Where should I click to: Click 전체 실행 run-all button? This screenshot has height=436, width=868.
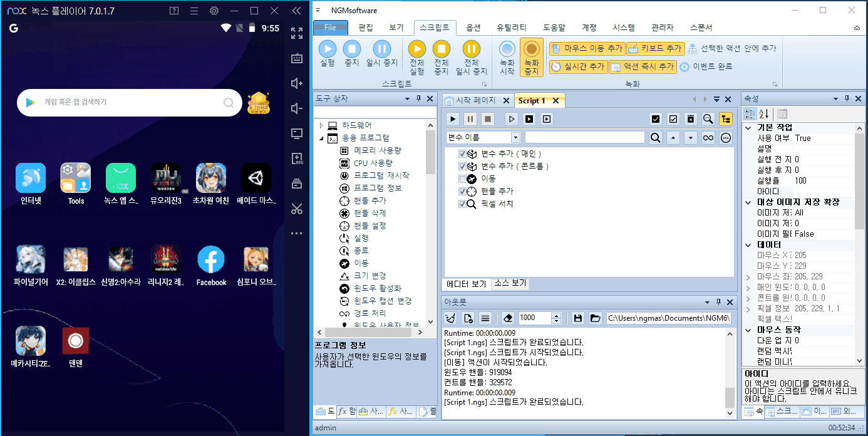tap(417, 58)
